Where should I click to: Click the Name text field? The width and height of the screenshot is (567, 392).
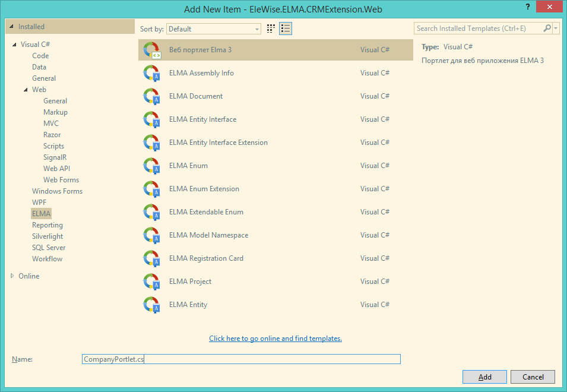(x=241, y=359)
